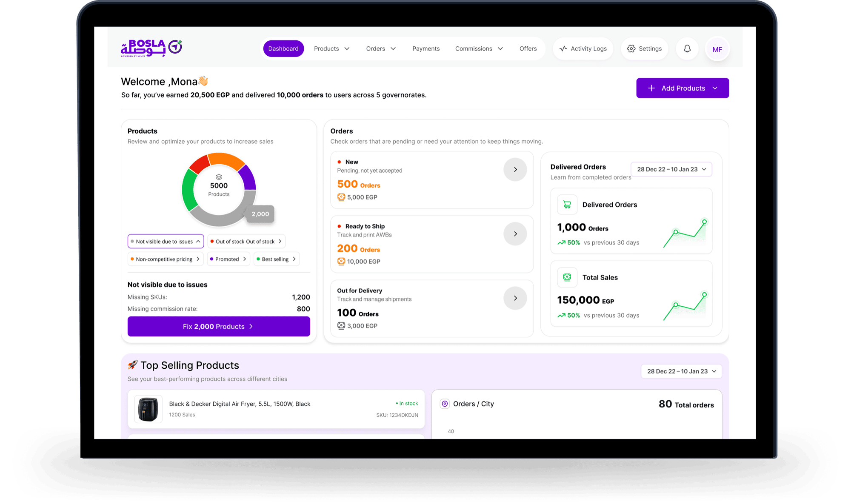Image resolution: width=851 pixels, height=504 pixels.
Task: Click Total Sales trend line chart
Action: coord(685,307)
